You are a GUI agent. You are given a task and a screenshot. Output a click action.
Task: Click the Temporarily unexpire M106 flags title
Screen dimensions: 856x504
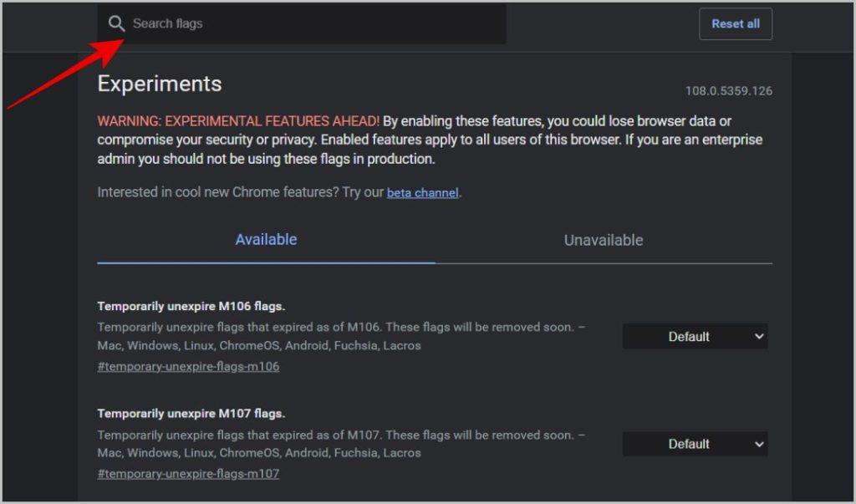click(x=191, y=307)
